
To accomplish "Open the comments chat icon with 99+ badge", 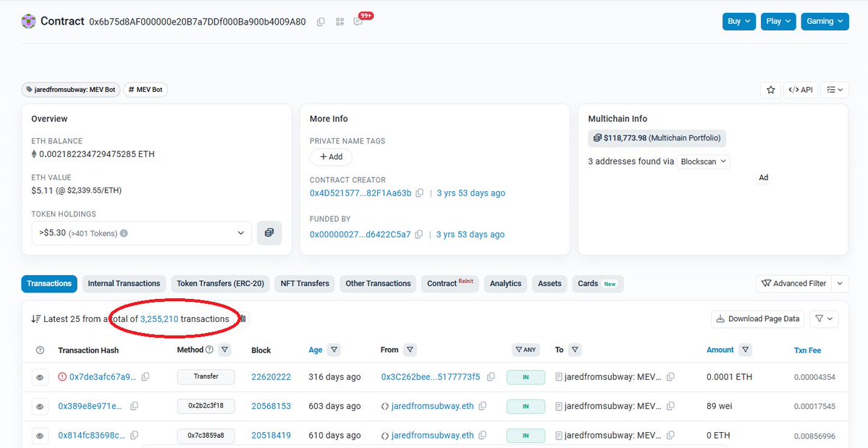I will tap(358, 22).
